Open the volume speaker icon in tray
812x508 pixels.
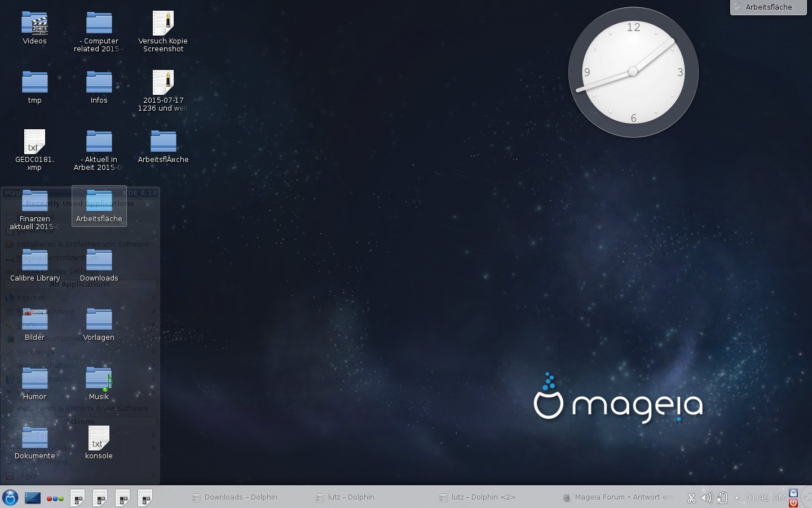707,498
